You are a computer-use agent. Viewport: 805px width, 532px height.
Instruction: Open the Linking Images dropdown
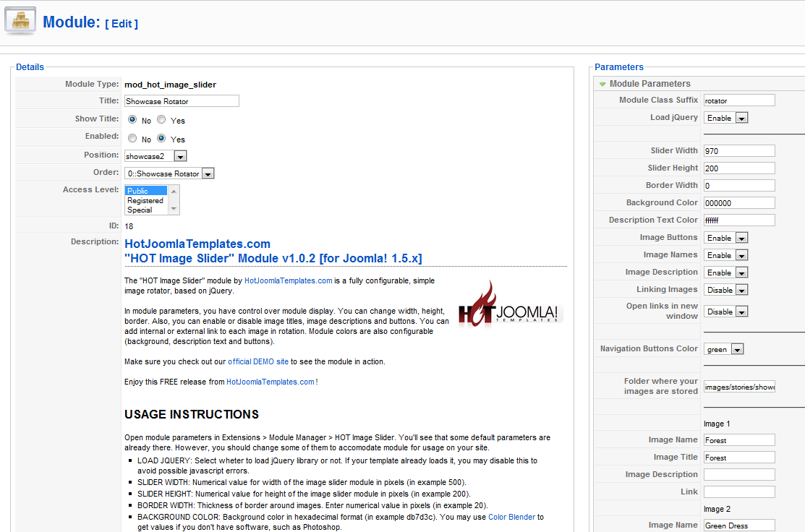pos(726,291)
